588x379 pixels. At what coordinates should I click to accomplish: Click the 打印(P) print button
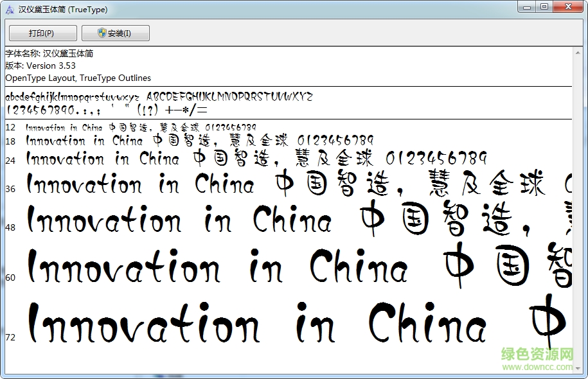tap(43, 33)
